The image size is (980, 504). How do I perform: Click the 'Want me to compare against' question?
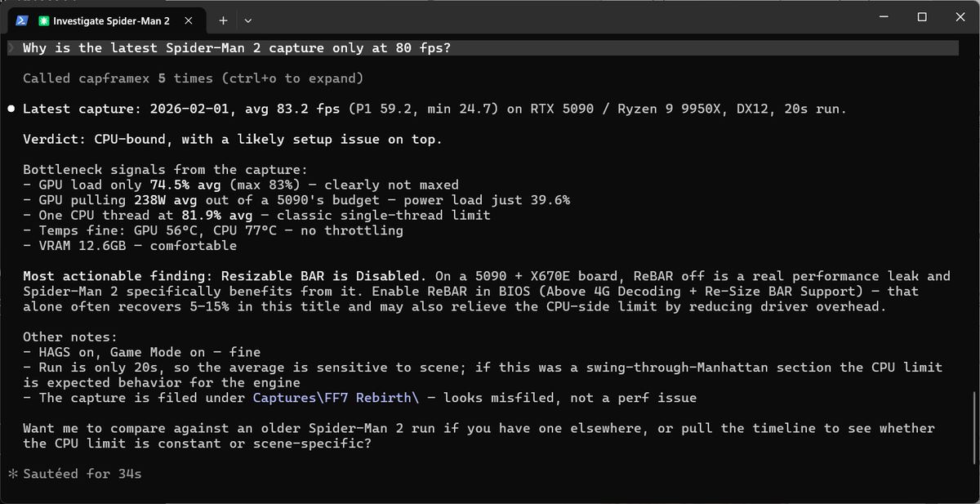click(x=479, y=435)
